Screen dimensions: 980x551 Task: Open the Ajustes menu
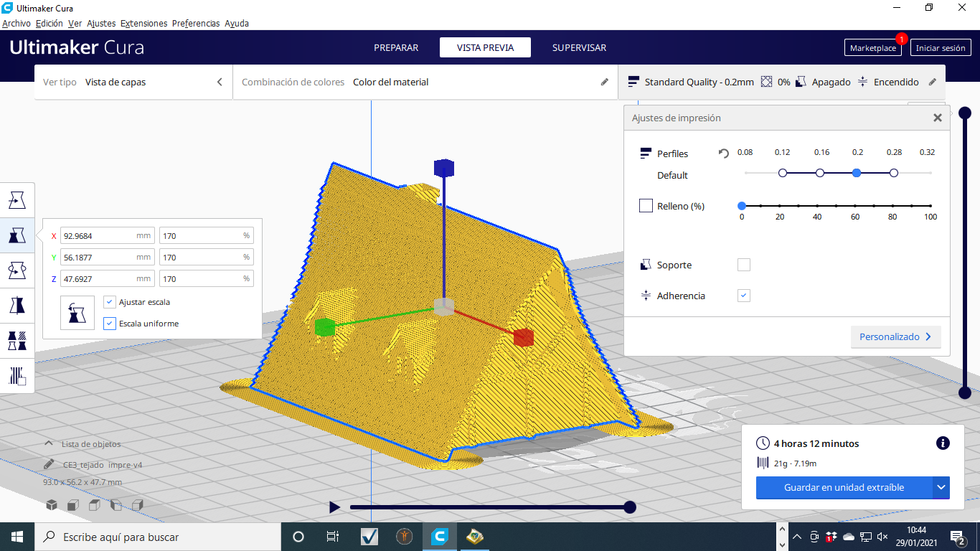[x=101, y=23]
